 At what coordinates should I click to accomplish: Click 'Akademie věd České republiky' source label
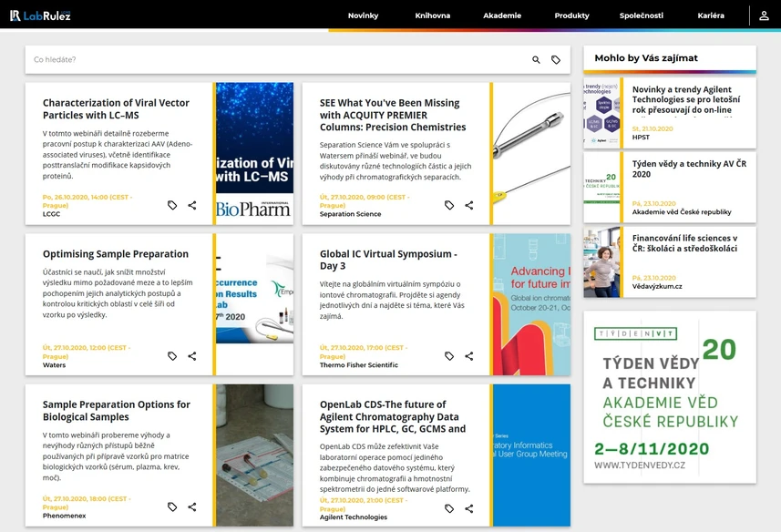pyautogui.click(x=682, y=212)
